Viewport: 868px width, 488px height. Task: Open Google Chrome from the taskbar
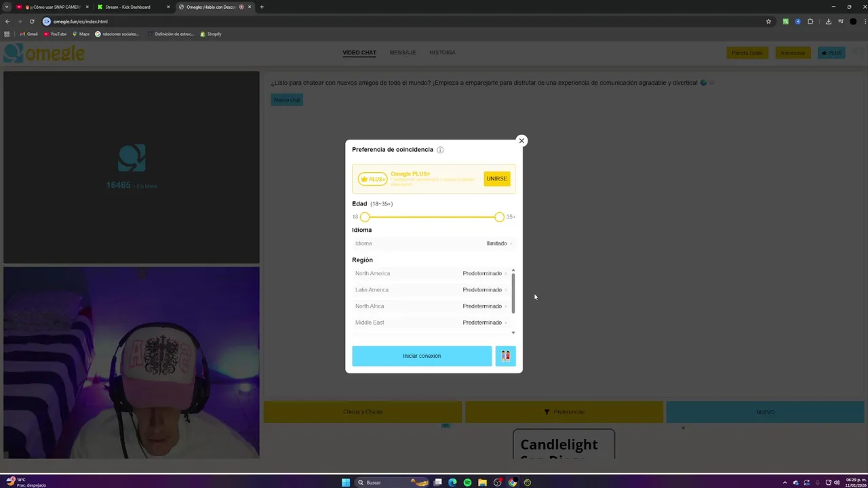[x=512, y=483]
